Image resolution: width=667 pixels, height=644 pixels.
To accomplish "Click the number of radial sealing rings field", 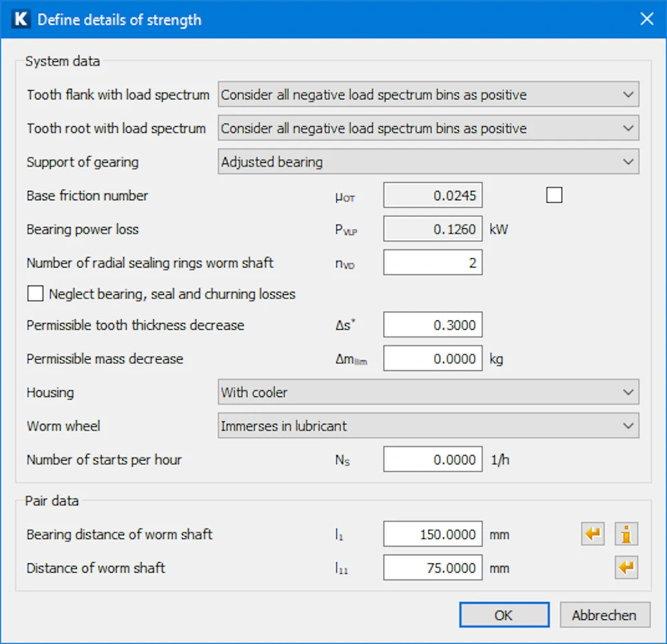I will pyautogui.click(x=432, y=263).
